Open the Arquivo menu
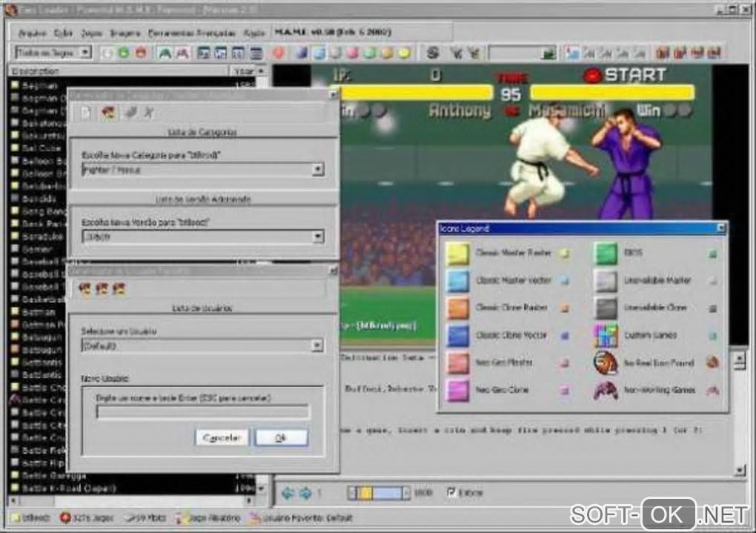Image resolution: width=756 pixels, height=533 pixels. pos(32,33)
